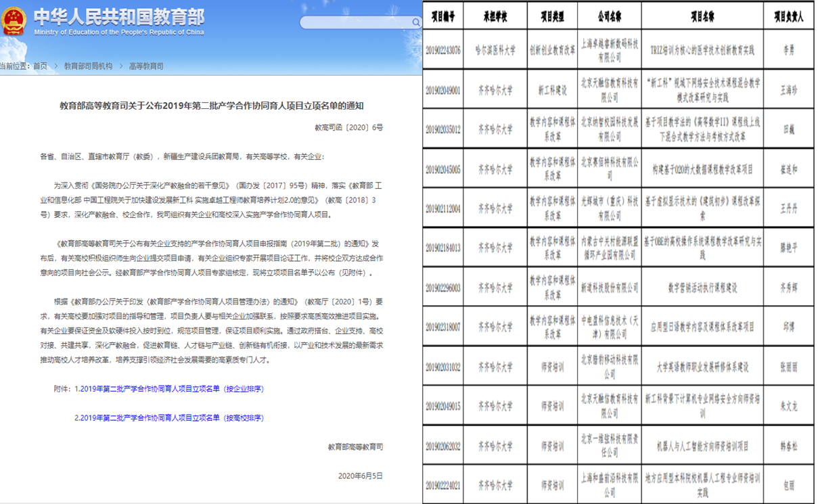Viewport: 820px width, 504px height.
Task: Select project number 201902243076 cell
Action: (443, 50)
